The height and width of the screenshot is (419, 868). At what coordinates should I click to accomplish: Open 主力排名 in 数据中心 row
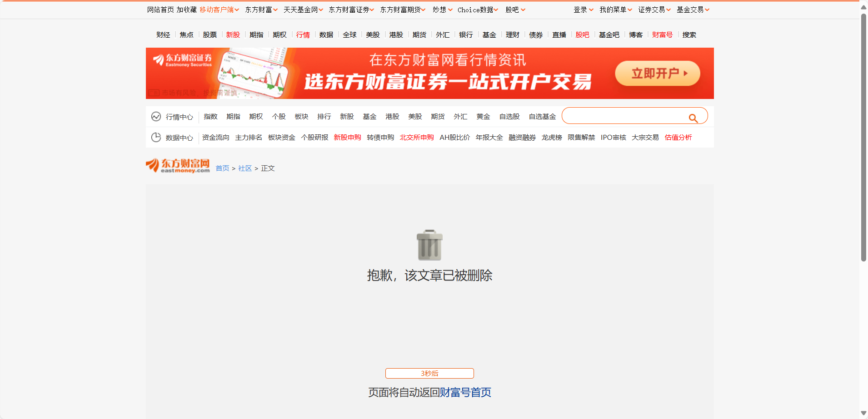tap(249, 138)
